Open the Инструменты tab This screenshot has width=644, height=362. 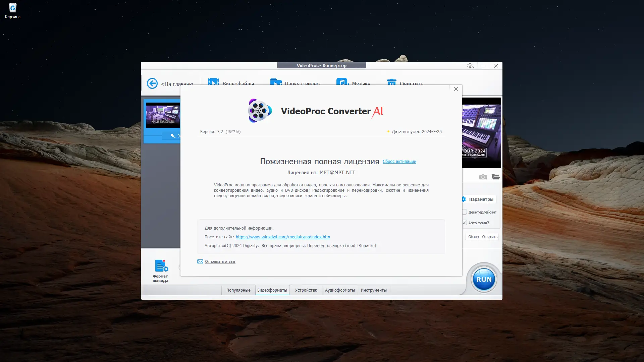click(374, 290)
